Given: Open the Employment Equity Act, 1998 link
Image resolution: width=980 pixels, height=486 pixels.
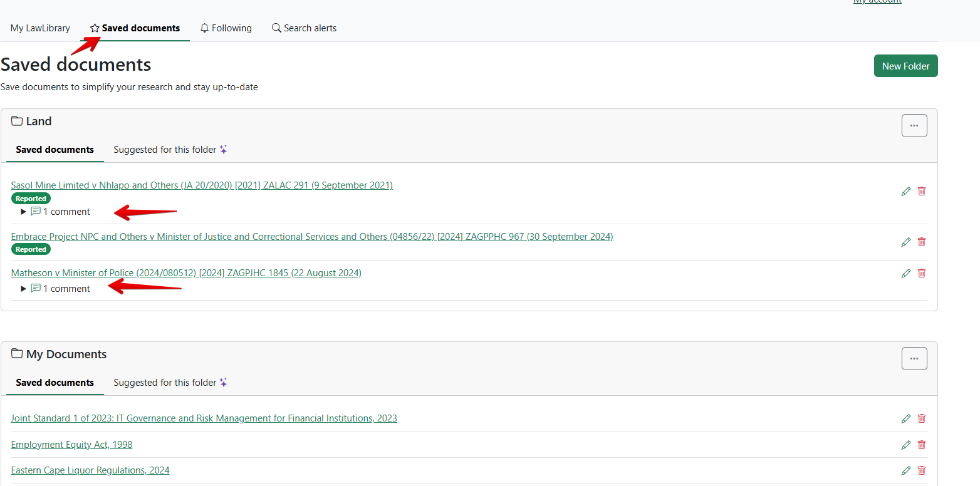Looking at the screenshot, I should click(71, 445).
